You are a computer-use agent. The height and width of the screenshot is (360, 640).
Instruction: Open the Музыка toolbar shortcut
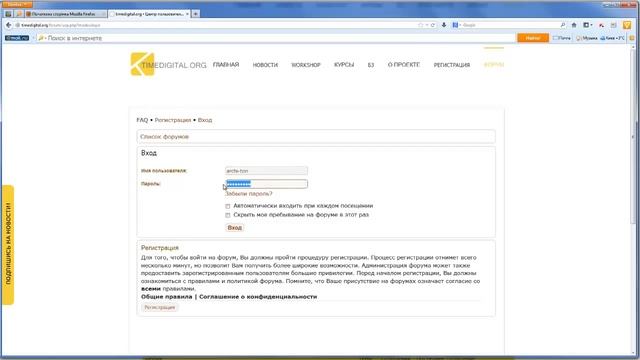click(x=587, y=38)
